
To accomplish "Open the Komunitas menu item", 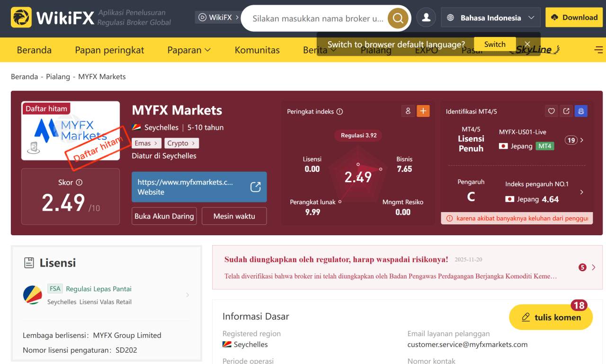I will tap(257, 50).
